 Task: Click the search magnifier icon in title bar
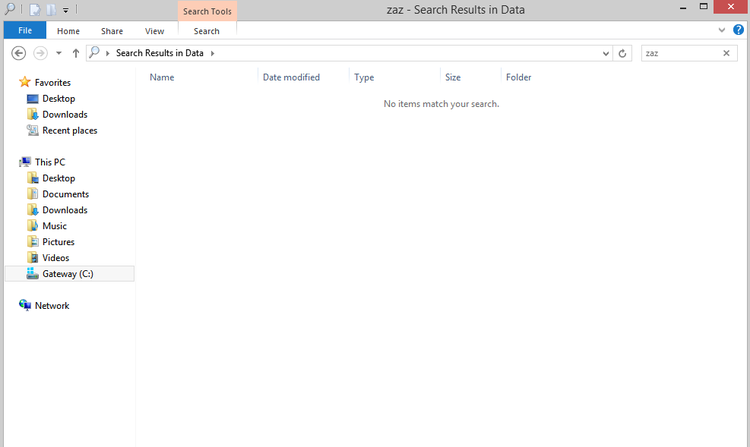(x=10, y=9)
